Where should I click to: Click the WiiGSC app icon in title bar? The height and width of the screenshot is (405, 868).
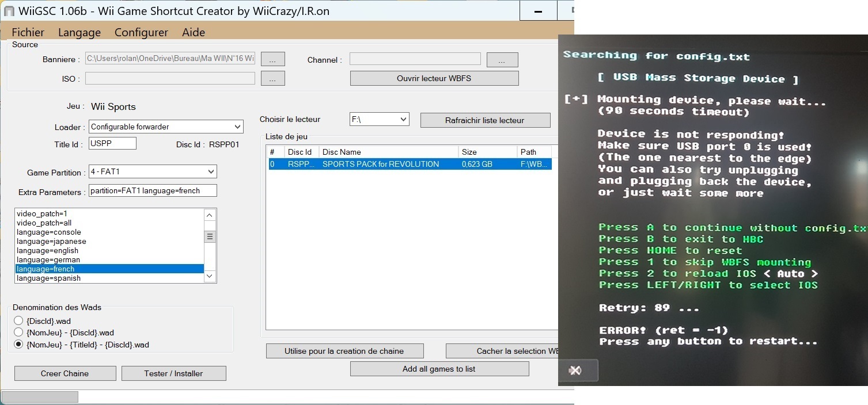click(9, 11)
